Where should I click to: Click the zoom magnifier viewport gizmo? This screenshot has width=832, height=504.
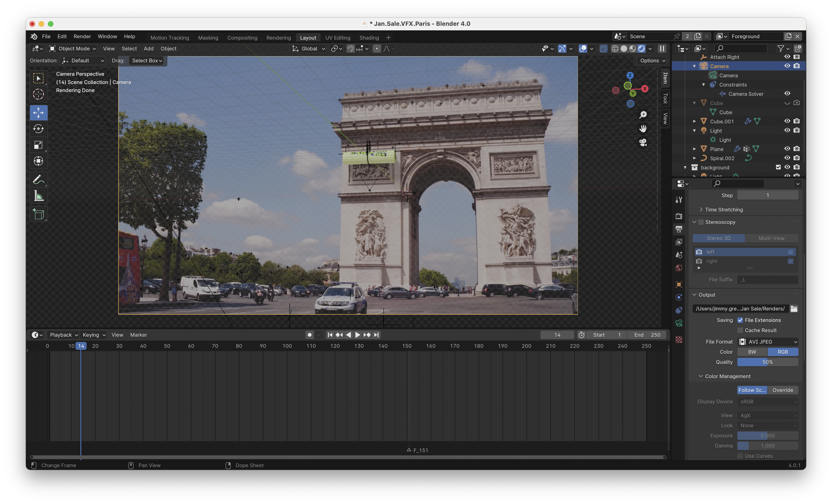click(x=643, y=115)
